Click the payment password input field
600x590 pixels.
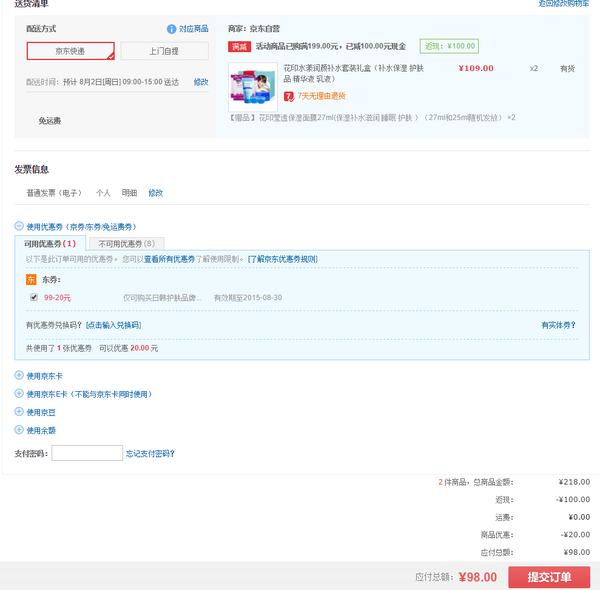point(87,453)
